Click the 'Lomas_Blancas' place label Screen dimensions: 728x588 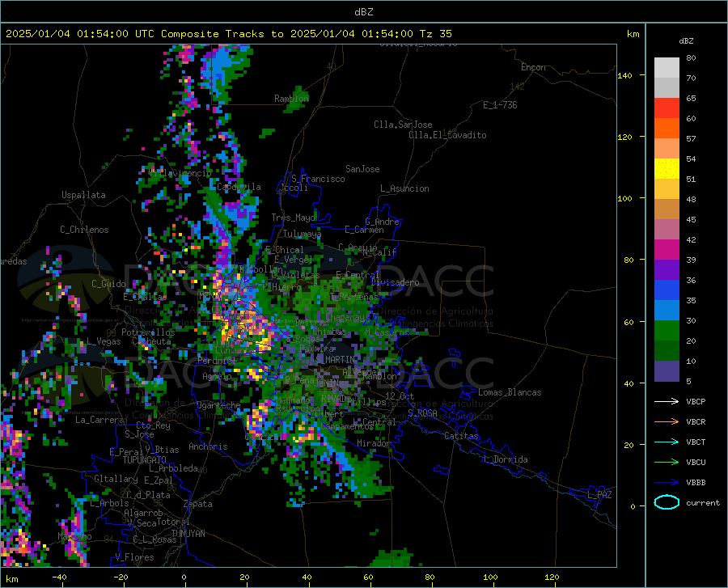coord(510,392)
